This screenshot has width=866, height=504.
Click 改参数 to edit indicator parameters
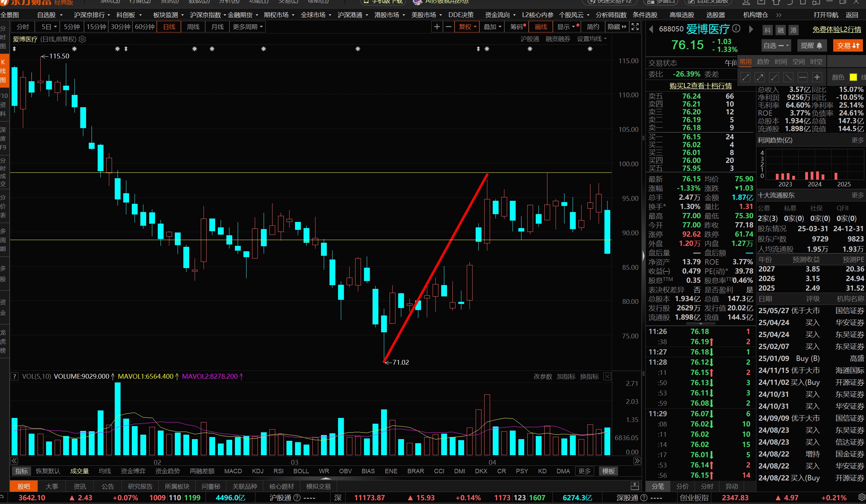[x=543, y=377]
